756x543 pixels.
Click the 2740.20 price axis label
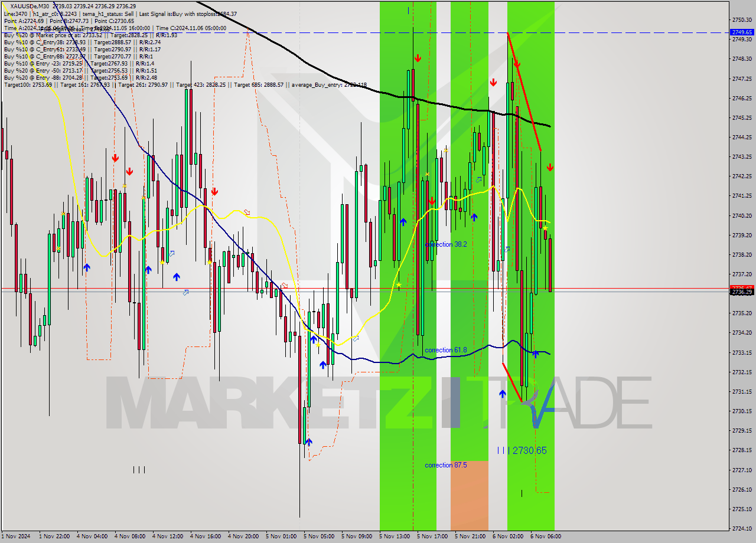pos(742,215)
